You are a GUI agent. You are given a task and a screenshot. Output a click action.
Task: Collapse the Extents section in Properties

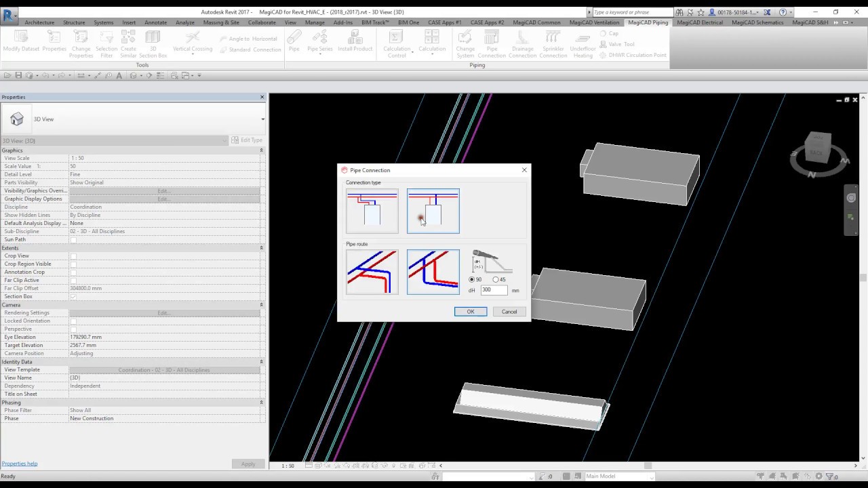click(x=262, y=248)
